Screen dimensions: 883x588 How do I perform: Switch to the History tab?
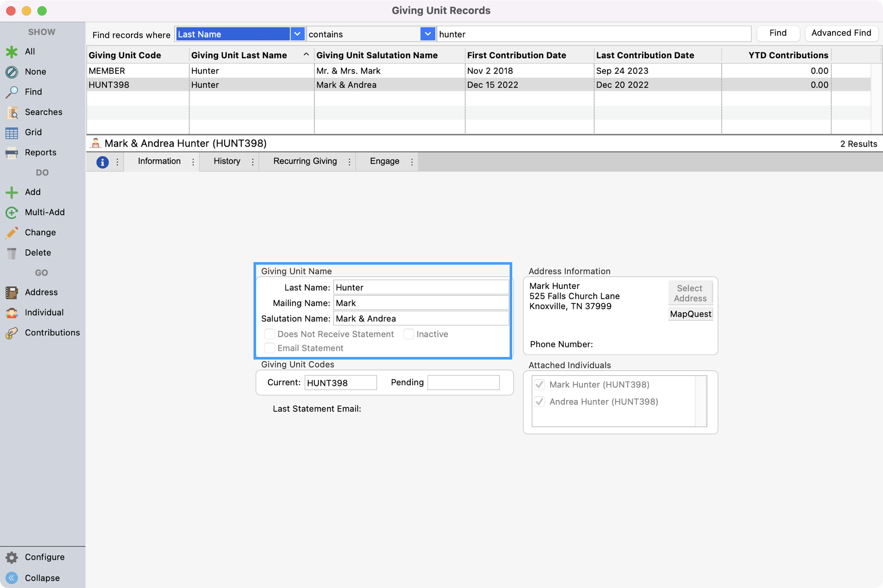pyautogui.click(x=227, y=161)
